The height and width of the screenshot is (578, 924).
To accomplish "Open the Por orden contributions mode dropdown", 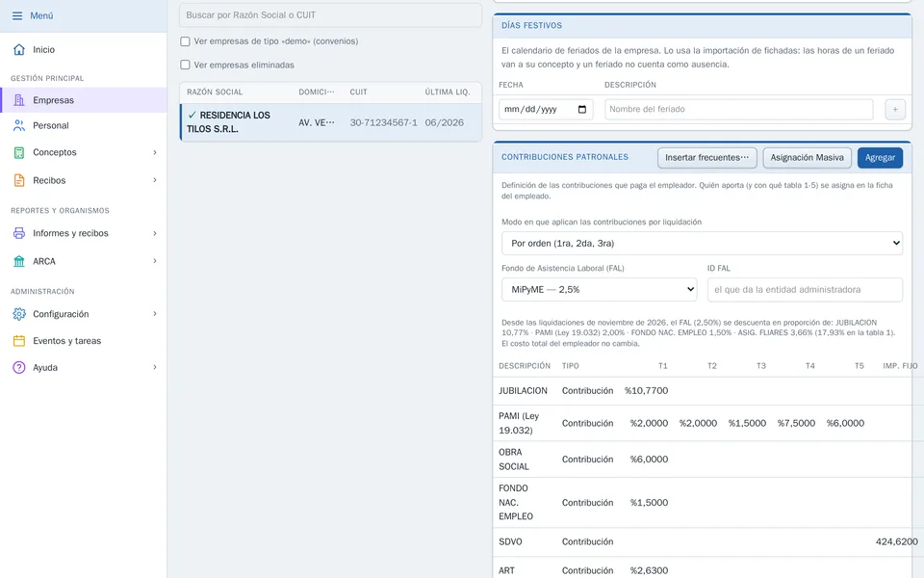I will (x=702, y=243).
